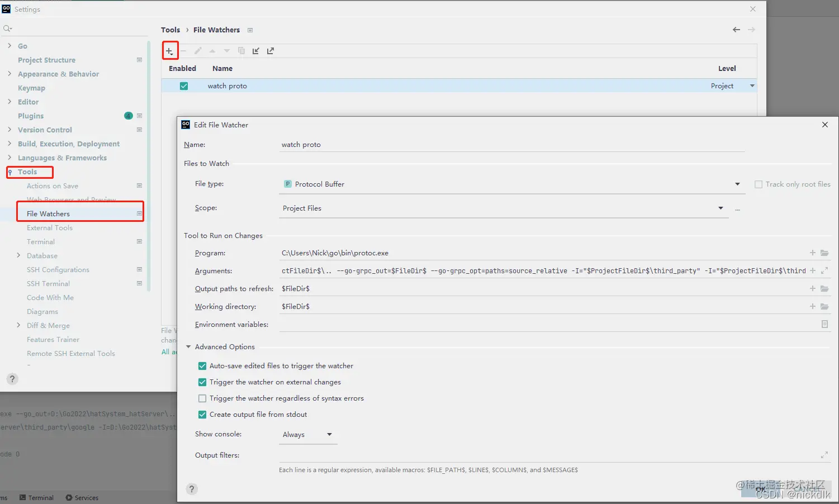
Task: Click the Arguments input field
Action: tap(542, 270)
